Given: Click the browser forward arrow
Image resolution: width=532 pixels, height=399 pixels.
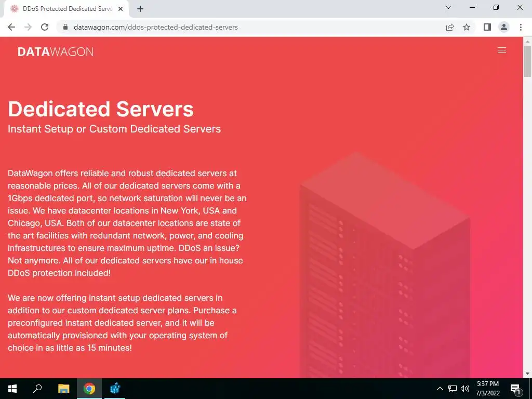Looking at the screenshot, I should click(28, 27).
